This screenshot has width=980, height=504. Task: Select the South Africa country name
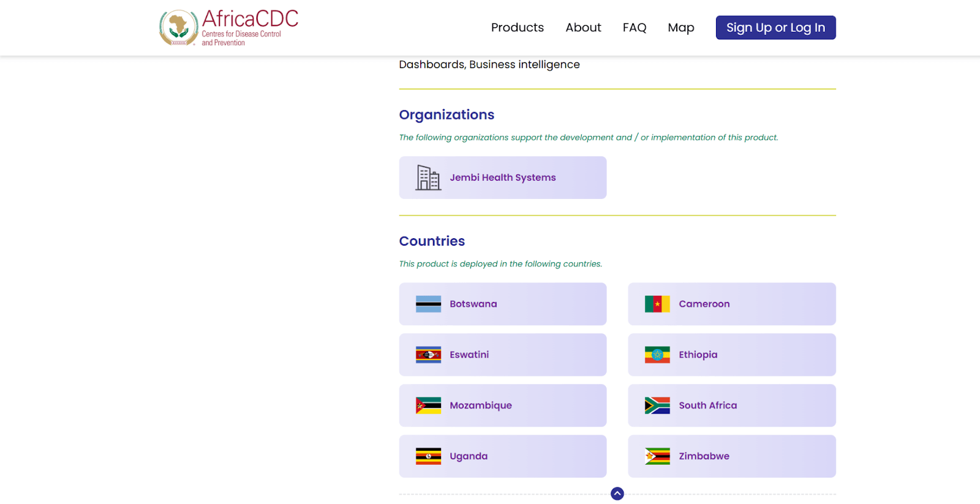click(x=708, y=405)
